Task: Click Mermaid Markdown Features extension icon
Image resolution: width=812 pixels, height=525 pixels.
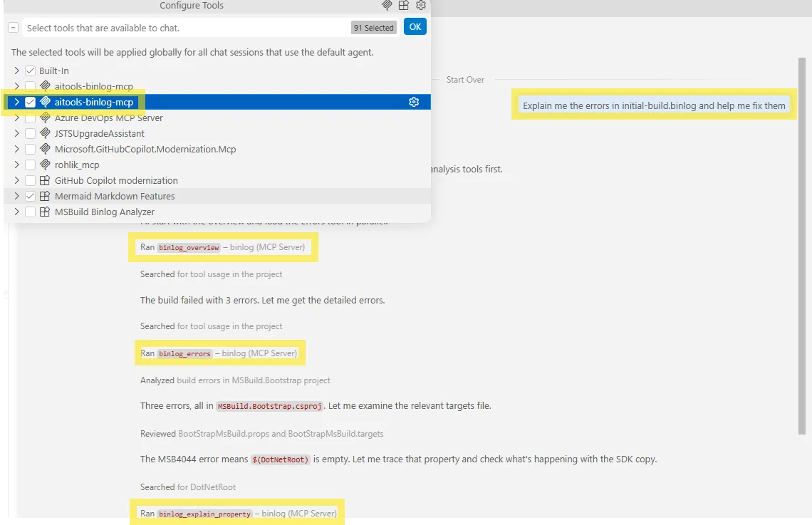Action: (x=45, y=196)
